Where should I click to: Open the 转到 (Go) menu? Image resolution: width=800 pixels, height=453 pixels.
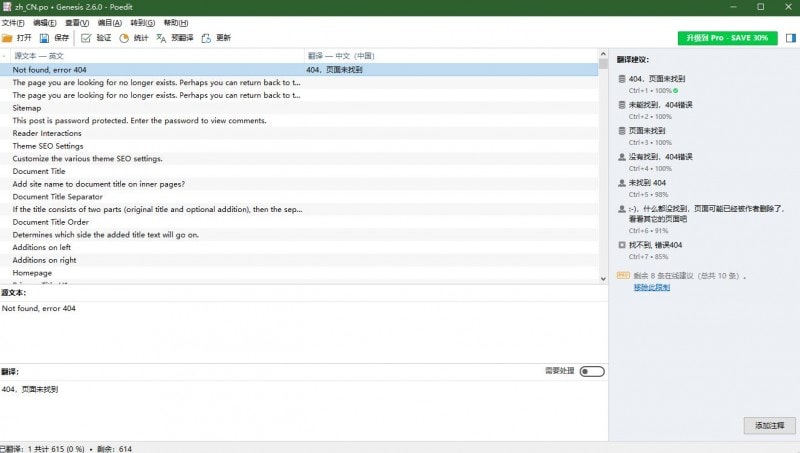[143, 22]
